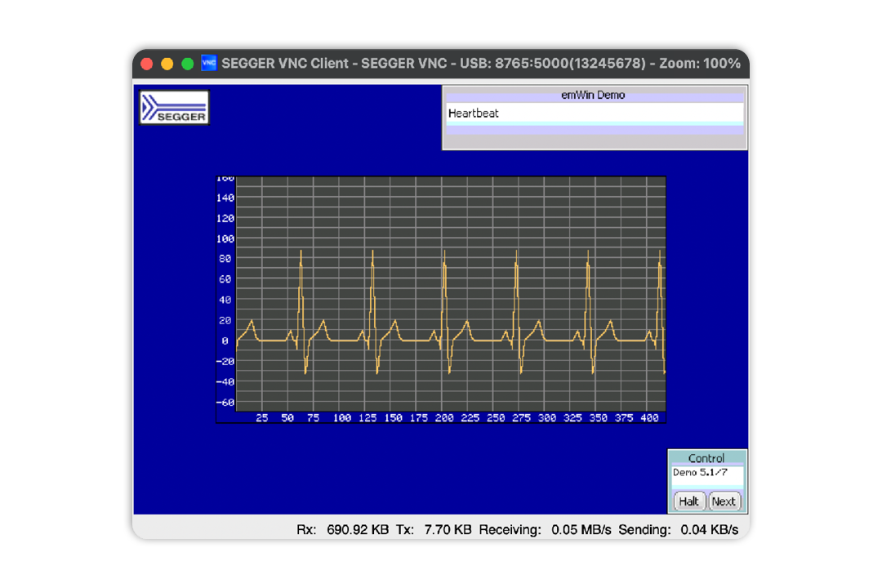Click the Rx received data indicator
The height and width of the screenshot is (588, 882).
pyautogui.click(x=343, y=529)
